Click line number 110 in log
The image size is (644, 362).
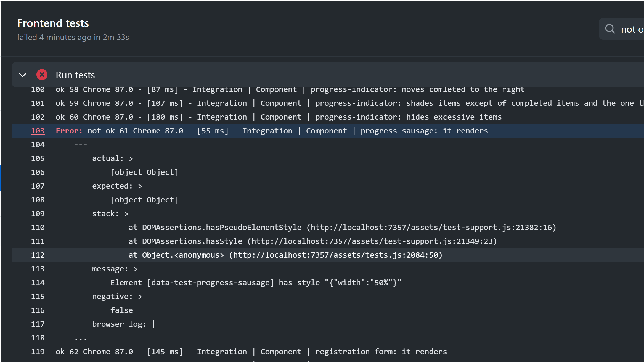coord(38,228)
